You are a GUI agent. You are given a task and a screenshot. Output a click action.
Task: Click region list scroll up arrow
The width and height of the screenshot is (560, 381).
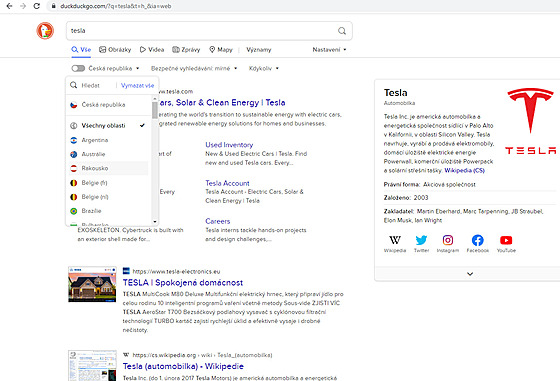(x=155, y=99)
